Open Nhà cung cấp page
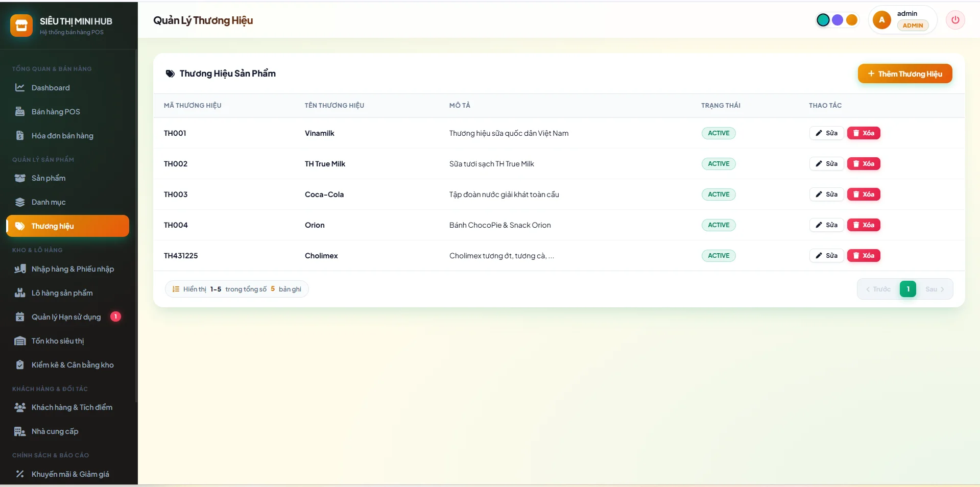This screenshot has height=487, width=980. coord(67,431)
